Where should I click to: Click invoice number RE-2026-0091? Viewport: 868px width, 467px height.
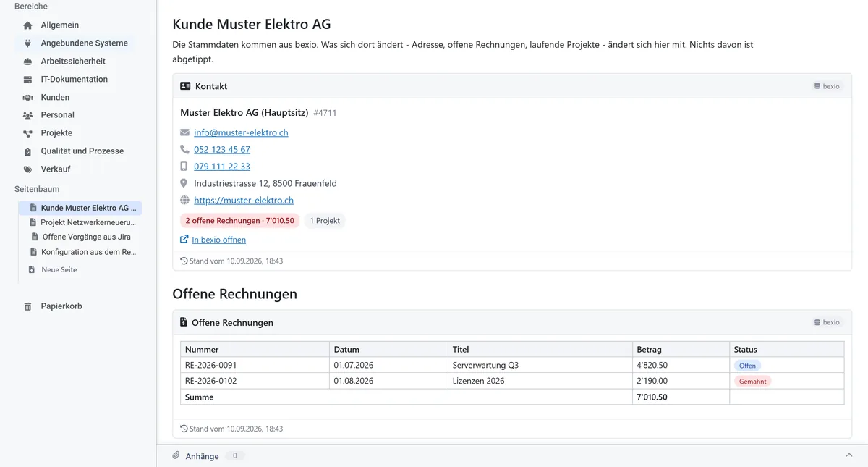tap(210, 366)
